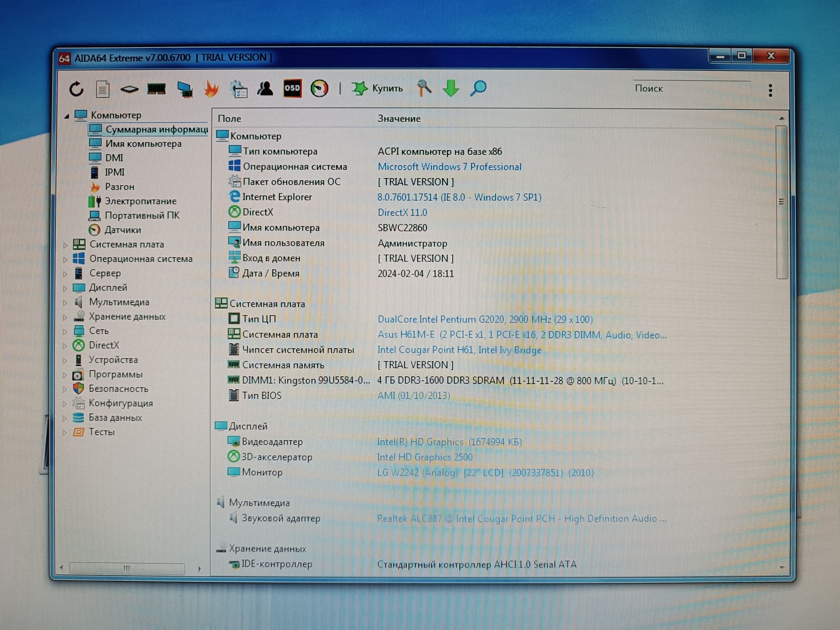
Task: Open the Realtek ALC887 audio link
Action: 522,519
